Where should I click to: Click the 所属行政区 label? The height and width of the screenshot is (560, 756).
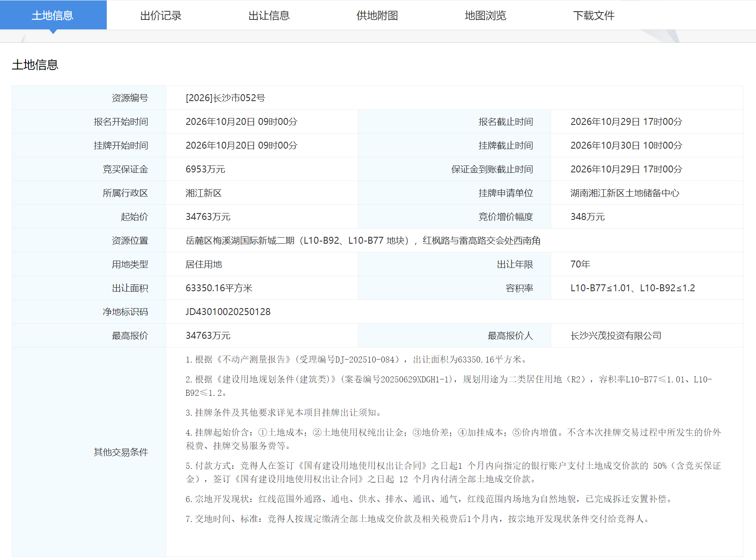[125, 193]
